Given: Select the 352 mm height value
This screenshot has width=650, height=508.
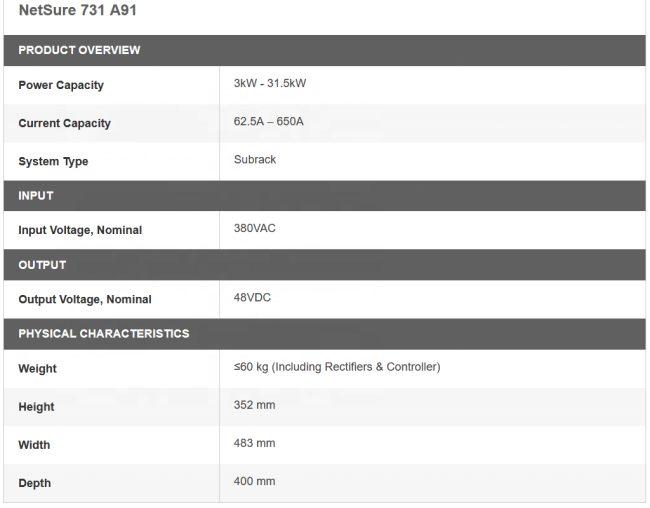Looking at the screenshot, I should 254,405.
